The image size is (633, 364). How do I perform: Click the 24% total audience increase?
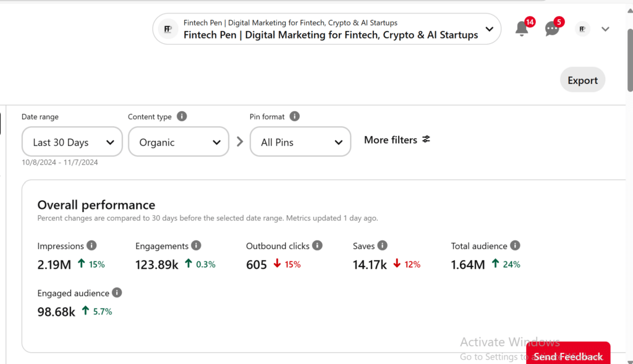pos(506,265)
